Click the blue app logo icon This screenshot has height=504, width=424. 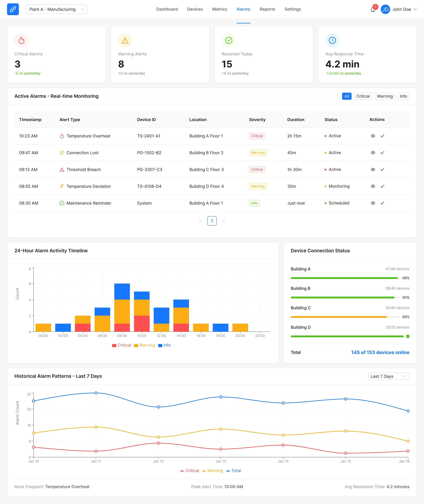point(13,9)
